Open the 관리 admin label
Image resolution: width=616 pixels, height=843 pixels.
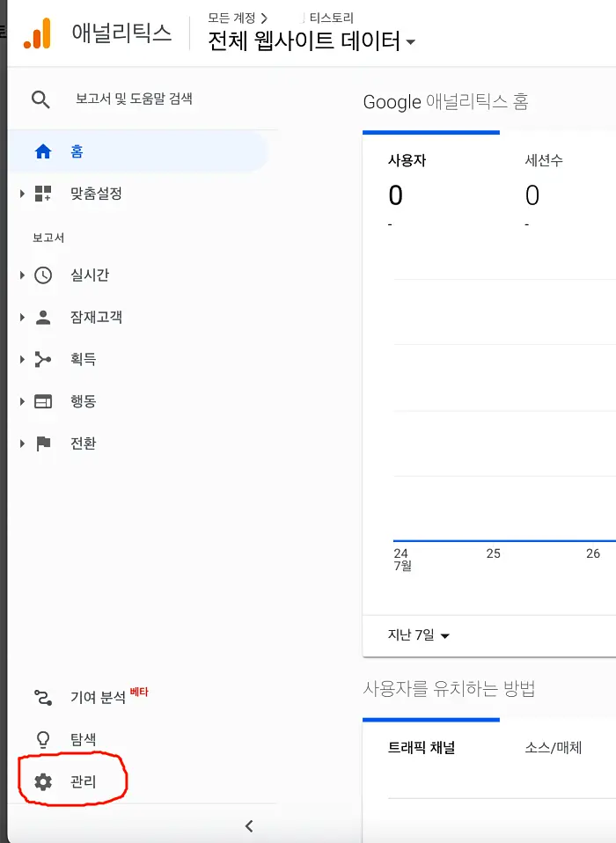(84, 781)
